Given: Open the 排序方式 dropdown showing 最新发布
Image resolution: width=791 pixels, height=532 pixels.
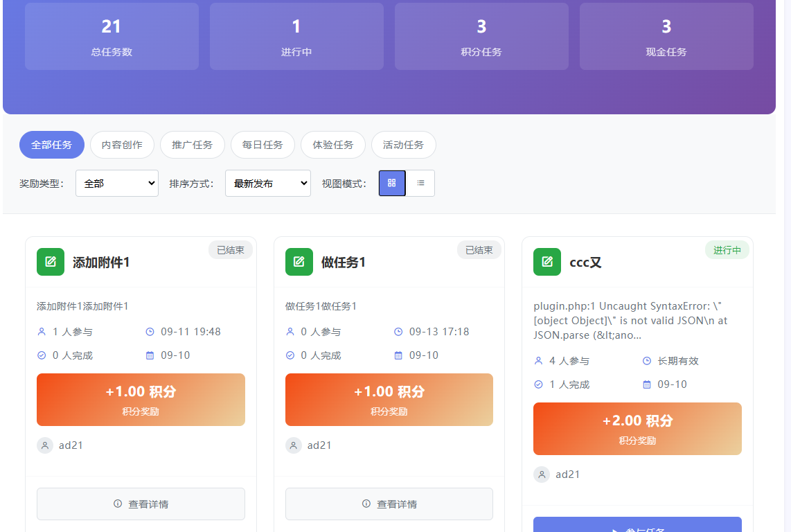Looking at the screenshot, I should tap(267, 183).
